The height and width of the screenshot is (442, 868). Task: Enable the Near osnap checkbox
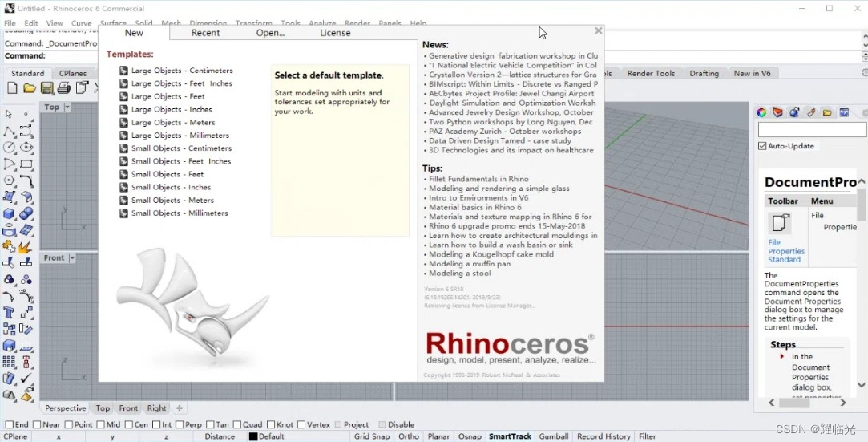pos(37,424)
